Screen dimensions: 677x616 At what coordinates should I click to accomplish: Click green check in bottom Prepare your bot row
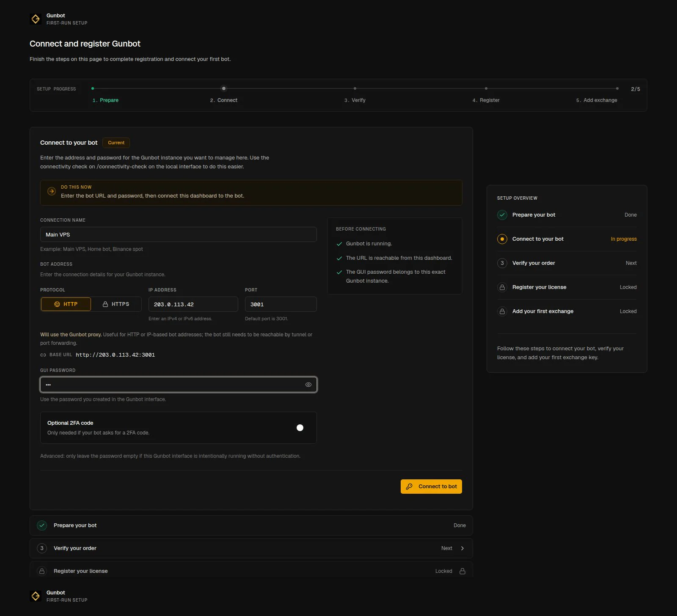coord(42,525)
